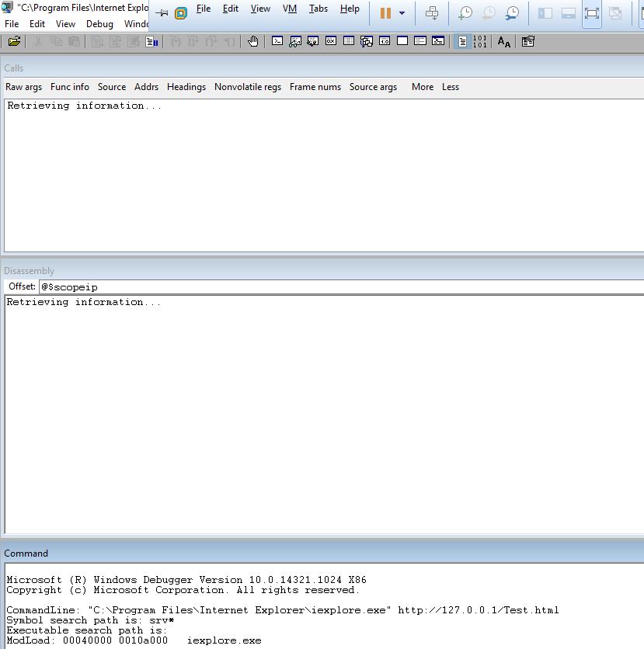Click the CommandLine iexplore.exe output line
The height and width of the screenshot is (649, 644).
click(x=283, y=610)
